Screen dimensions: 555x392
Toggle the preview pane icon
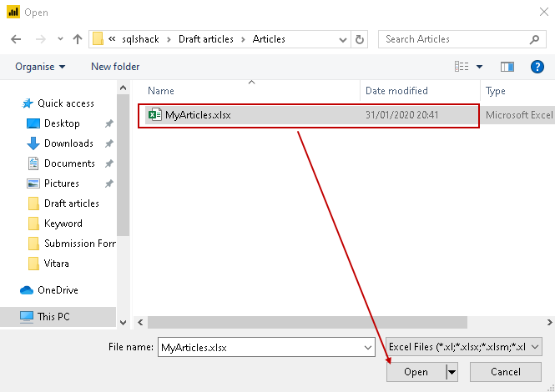pos(507,67)
